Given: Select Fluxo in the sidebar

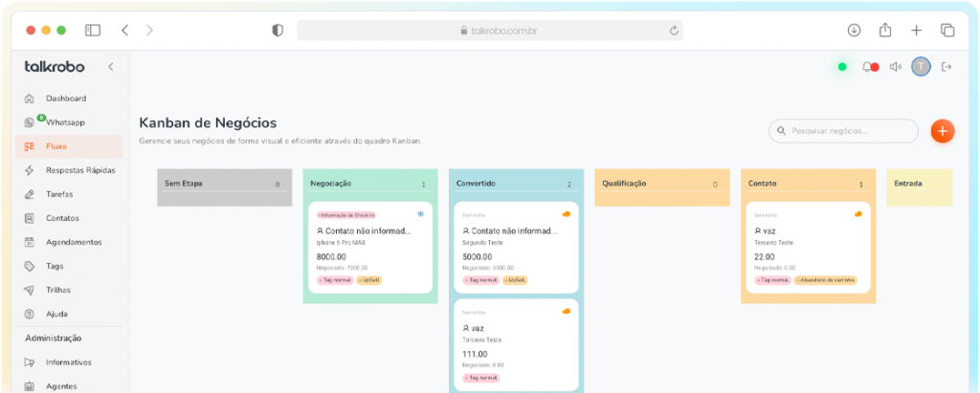Looking at the screenshot, I should 56,146.
